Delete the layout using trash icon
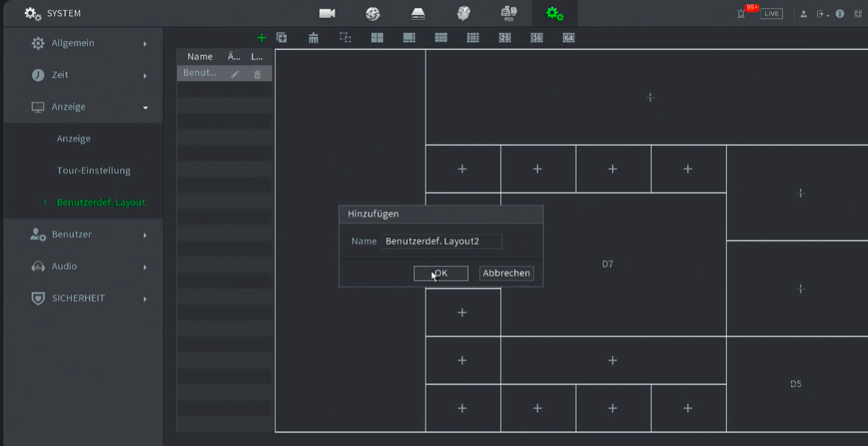This screenshot has height=446, width=868. [x=257, y=74]
